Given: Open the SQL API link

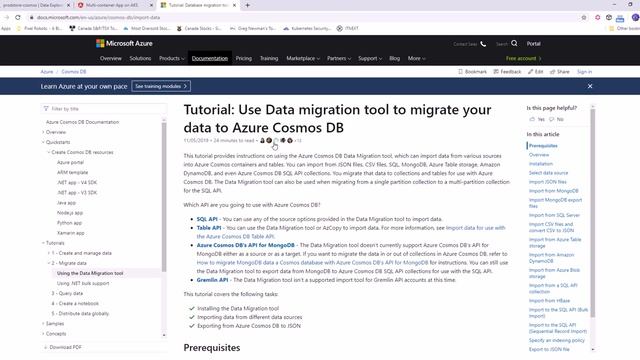Looking at the screenshot, I should 207,219.
